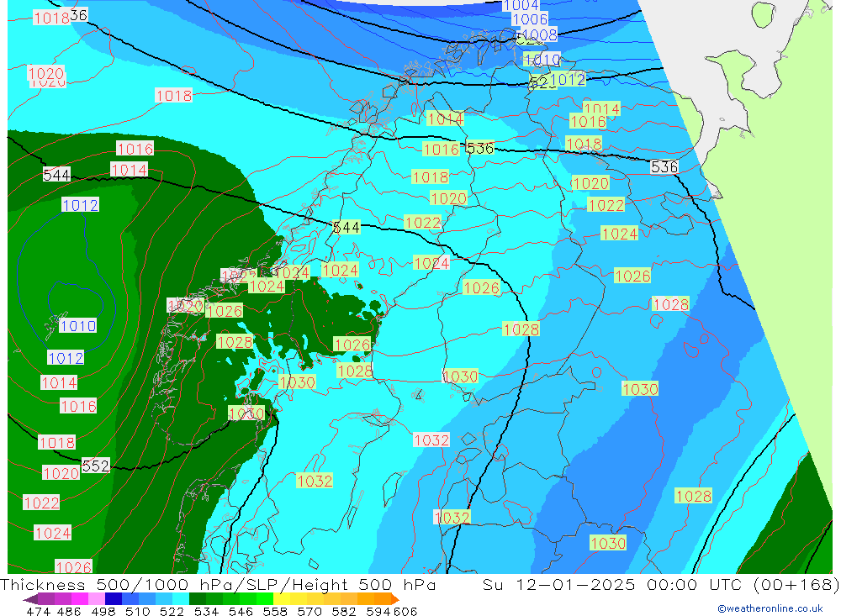
Task: Click the 594 legend value
Action: click(378, 611)
